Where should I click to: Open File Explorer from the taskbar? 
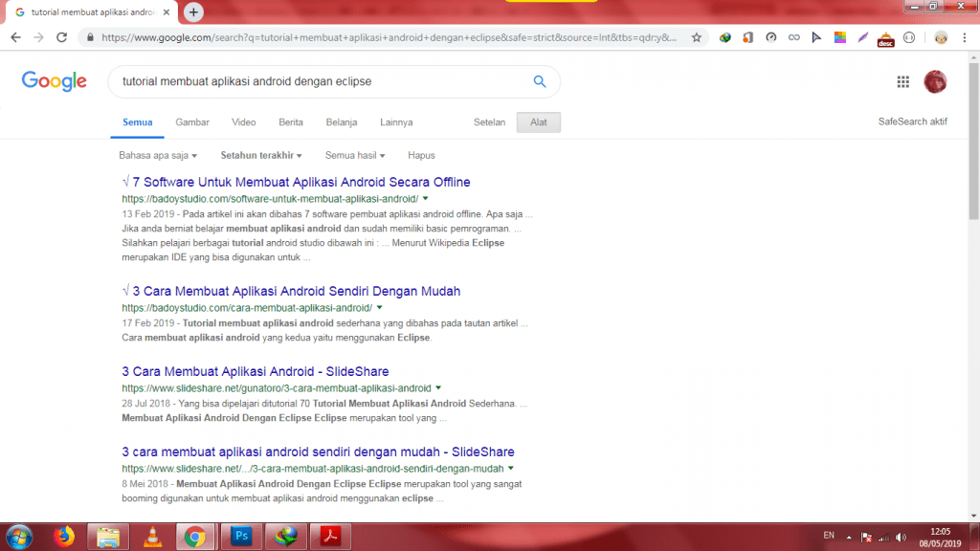coord(108,537)
